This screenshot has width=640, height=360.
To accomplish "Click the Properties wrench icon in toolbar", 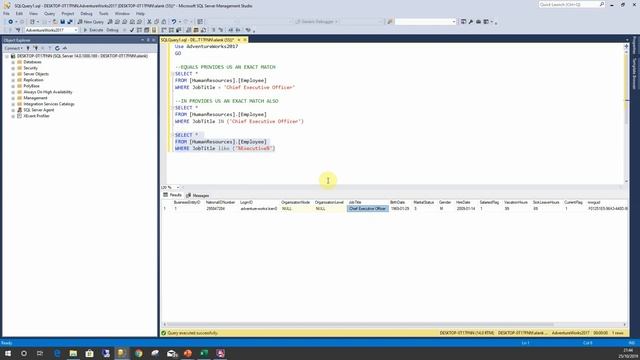I will 471,22.
